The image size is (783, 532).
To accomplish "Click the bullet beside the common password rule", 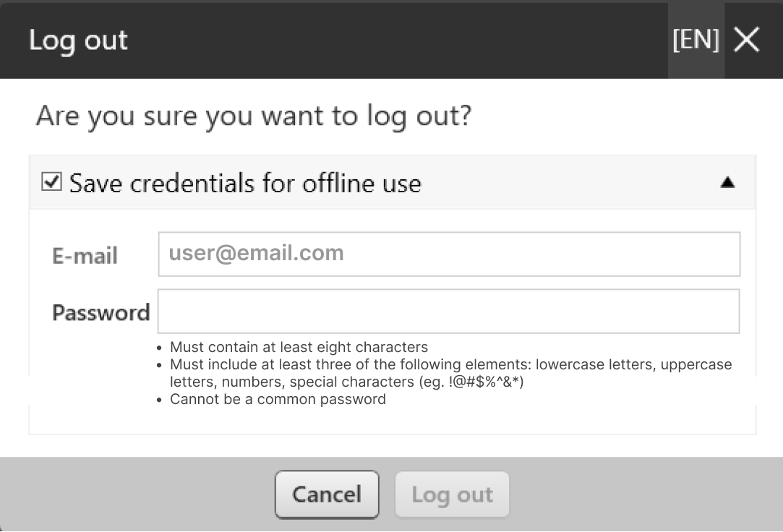I will point(158,400).
